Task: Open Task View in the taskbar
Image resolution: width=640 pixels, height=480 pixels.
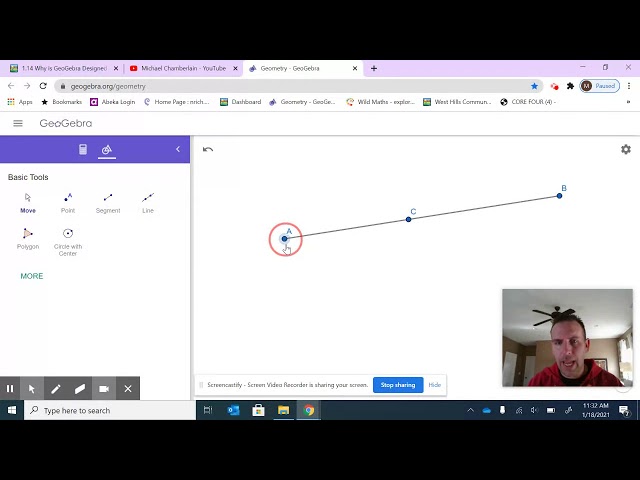Action: 208,410
